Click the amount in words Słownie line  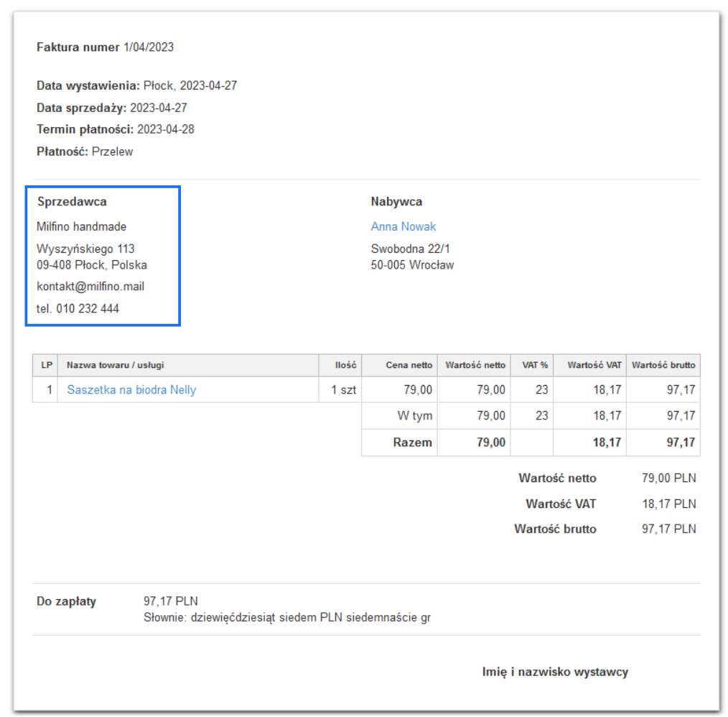coord(287,618)
